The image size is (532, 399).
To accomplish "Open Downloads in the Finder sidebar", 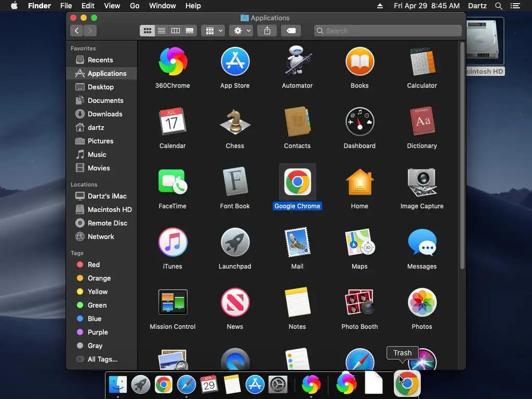I will point(101,114).
